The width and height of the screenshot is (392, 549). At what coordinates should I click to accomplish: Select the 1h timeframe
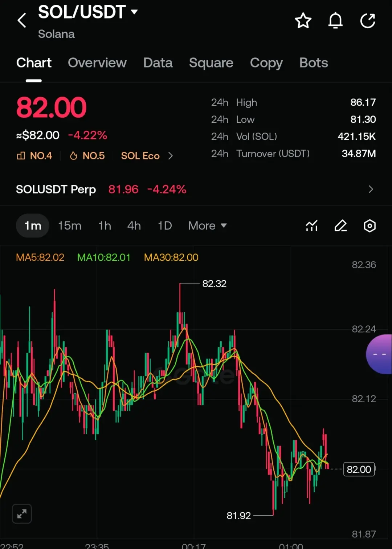pyautogui.click(x=105, y=226)
